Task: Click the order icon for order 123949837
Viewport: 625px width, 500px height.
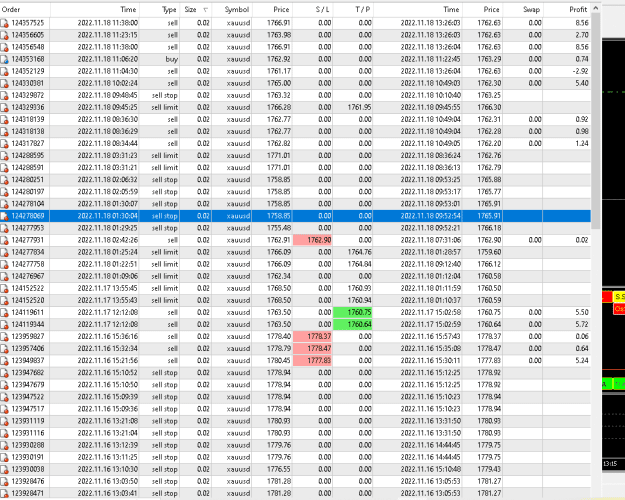Action: coord(4,360)
